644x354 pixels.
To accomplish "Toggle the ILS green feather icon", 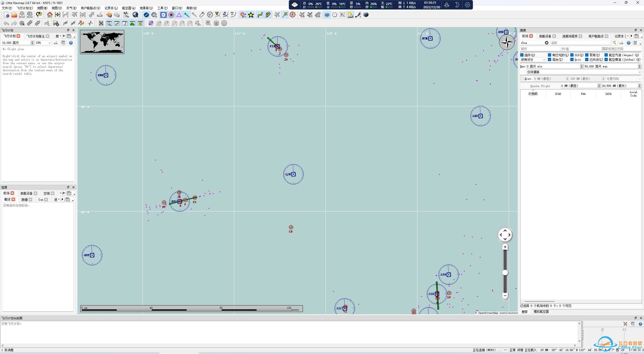I will pyautogui.click(x=187, y=15).
